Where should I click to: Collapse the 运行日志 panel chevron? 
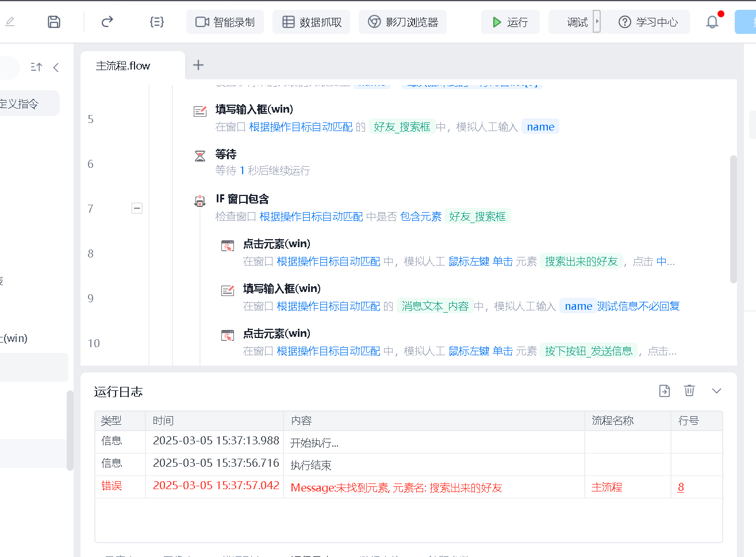[716, 391]
